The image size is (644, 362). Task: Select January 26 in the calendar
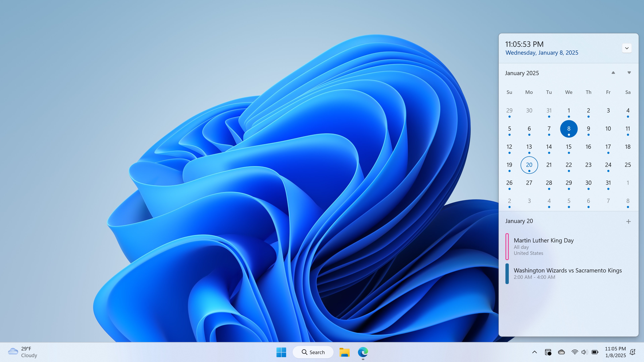509,183
